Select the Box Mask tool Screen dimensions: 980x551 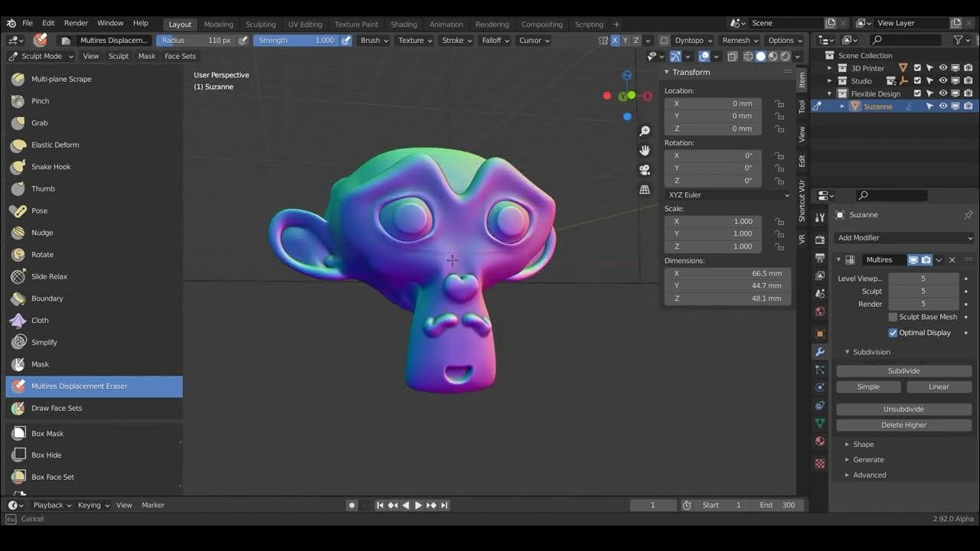pos(94,433)
